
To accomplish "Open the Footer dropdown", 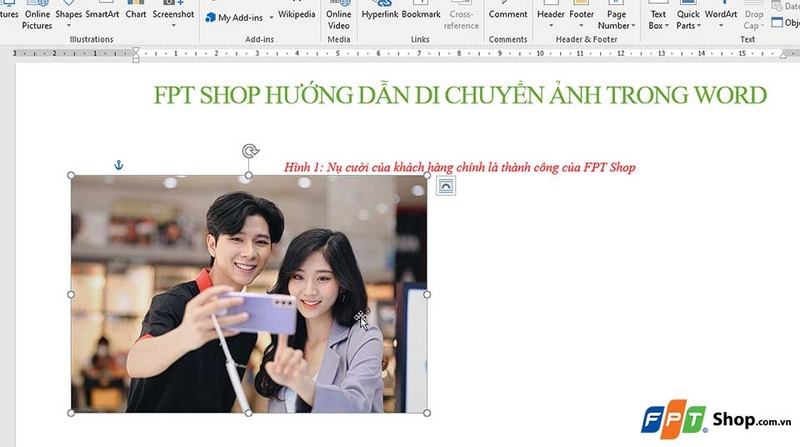I will [x=582, y=16].
